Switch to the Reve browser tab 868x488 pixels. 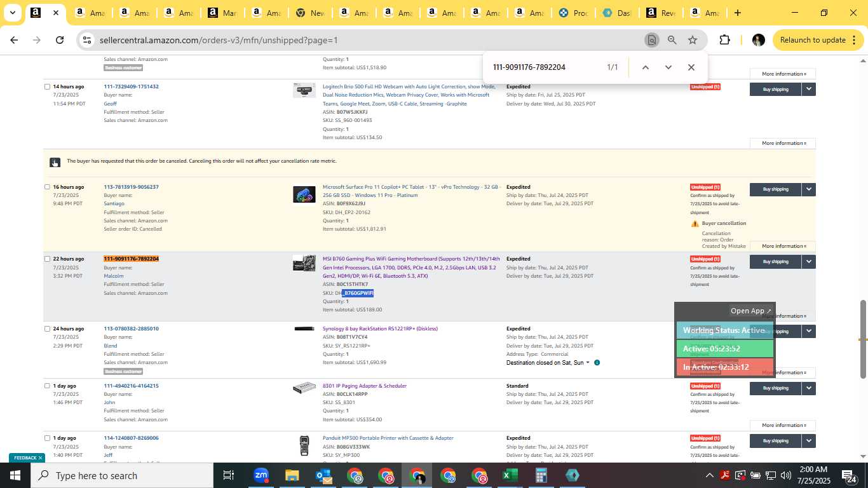pyautogui.click(x=660, y=13)
